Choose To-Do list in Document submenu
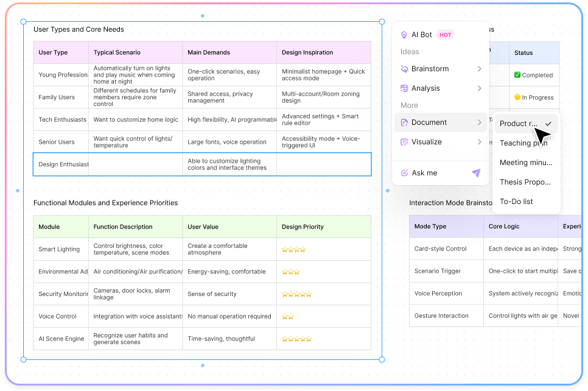This screenshot has width=588, height=391. click(516, 202)
